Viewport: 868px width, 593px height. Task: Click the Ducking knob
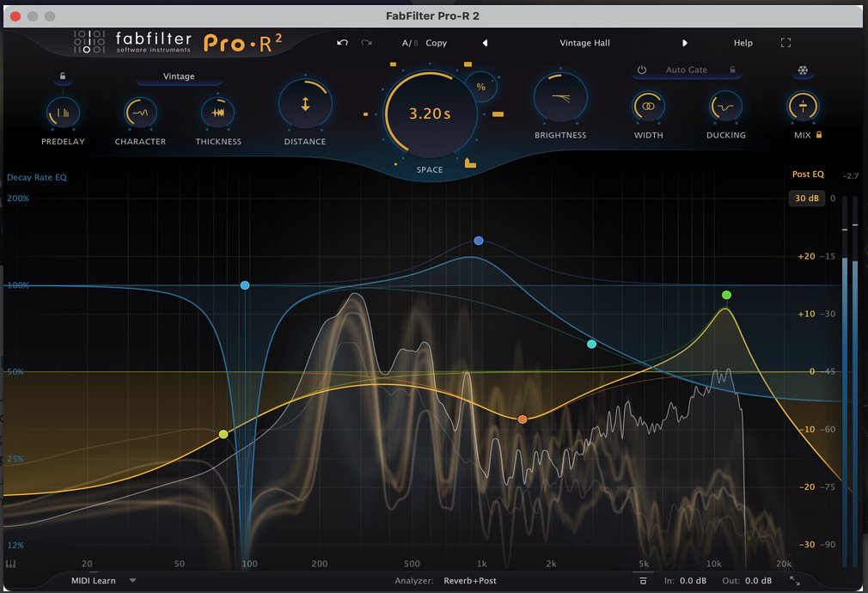[x=725, y=107]
